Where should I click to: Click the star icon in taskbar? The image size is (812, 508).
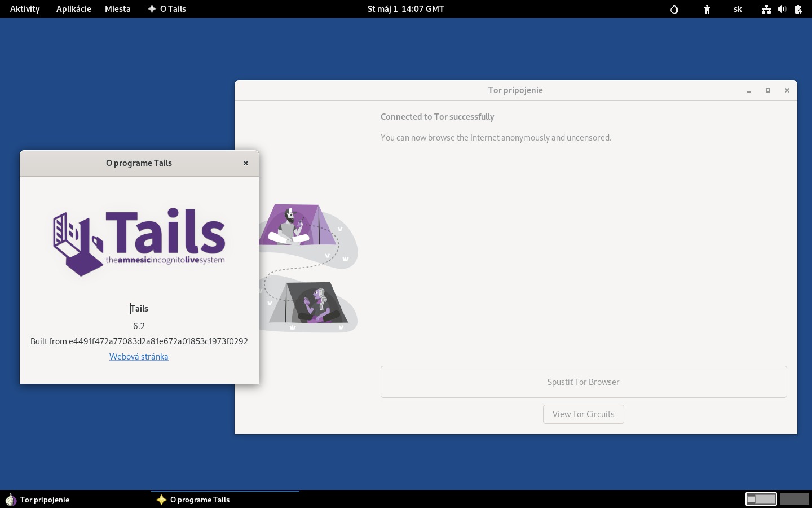click(161, 500)
